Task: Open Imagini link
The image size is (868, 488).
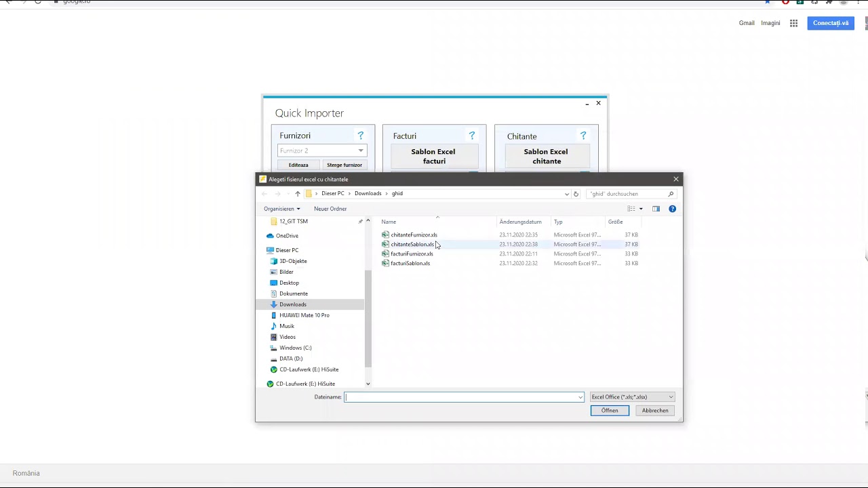Action: [x=770, y=23]
